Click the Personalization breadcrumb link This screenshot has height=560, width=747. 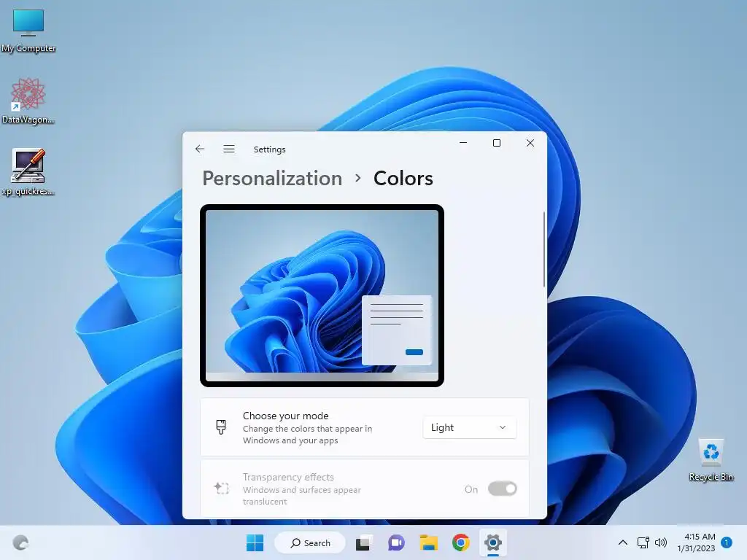272,178
